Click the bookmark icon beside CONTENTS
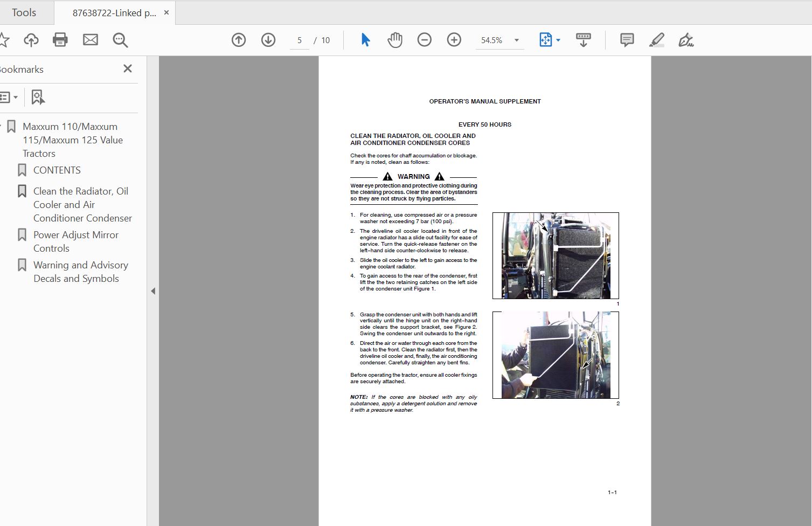Viewport: 812px width, 526px height. pos(22,170)
